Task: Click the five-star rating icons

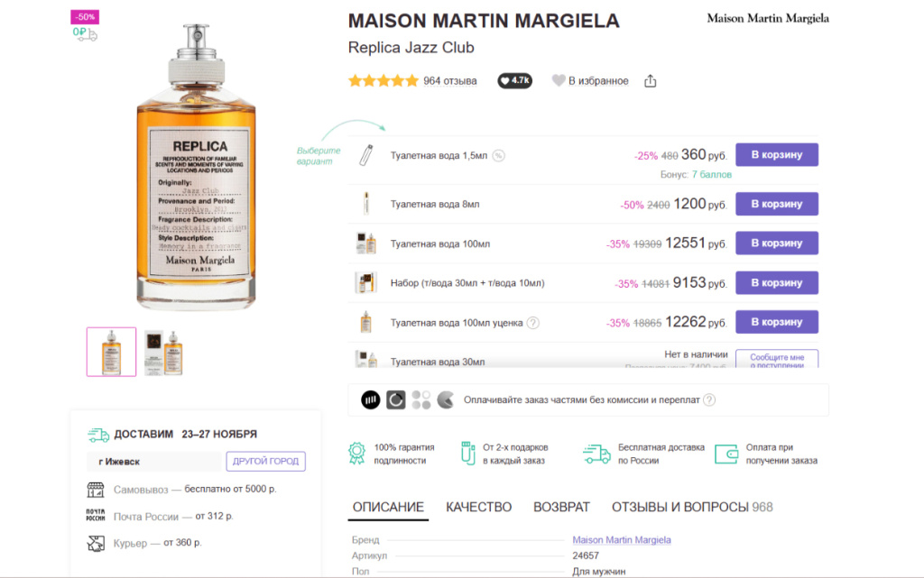Action: [x=383, y=80]
